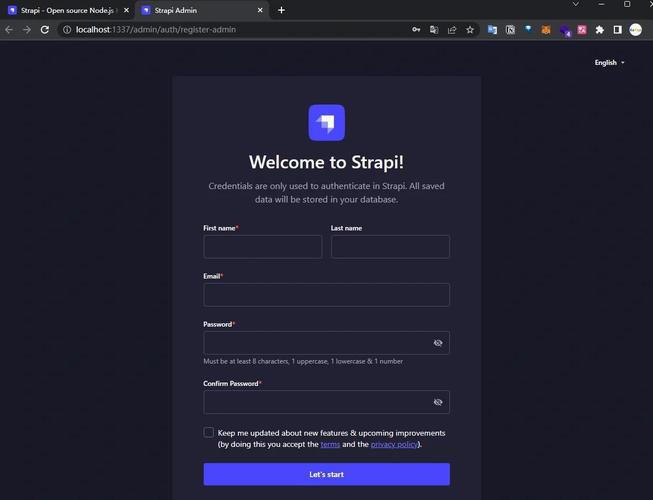Screen dimensions: 653x500
Task: Focus the Last name input
Action: (390, 246)
